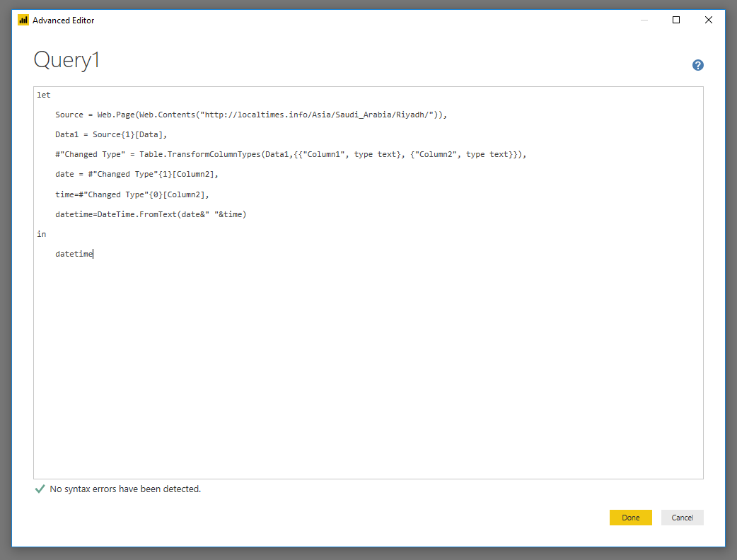Image resolution: width=737 pixels, height=560 pixels.
Task: Place cursor at final 'datetime' line
Action: pos(74,254)
